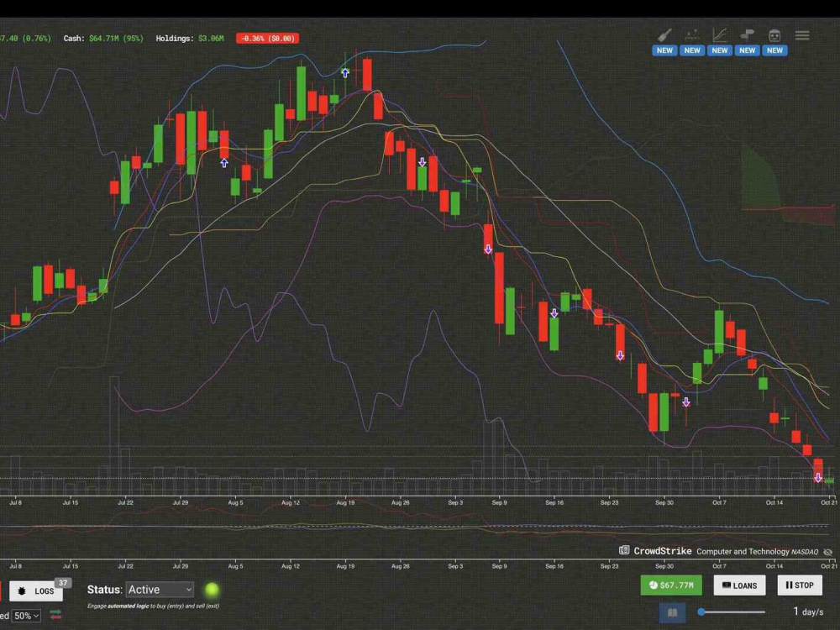The image size is (840, 630).
Task: Open the 50% dropdown
Action: pos(26,616)
